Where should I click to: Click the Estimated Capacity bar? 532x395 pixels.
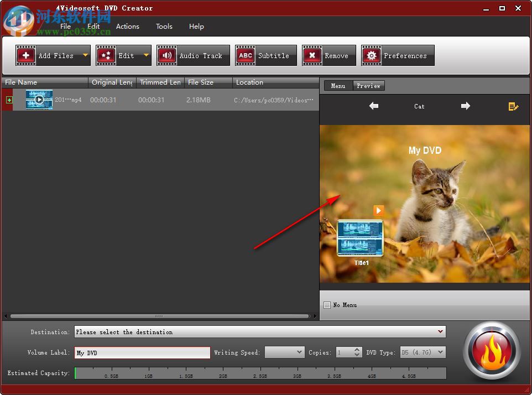(260, 373)
